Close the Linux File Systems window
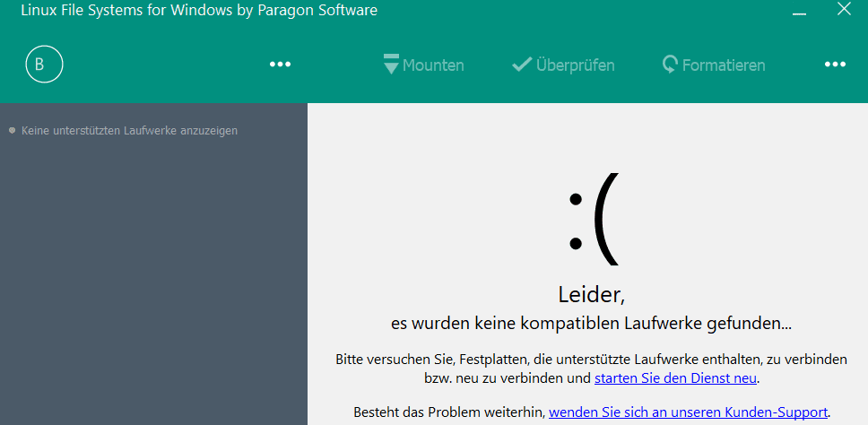Viewport: 868px width, 425px height. click(x=844, y=9)
